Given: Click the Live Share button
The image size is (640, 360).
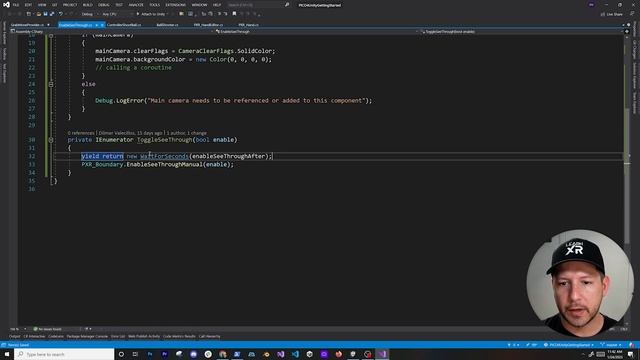Looking at the screenshot, I should pyautogui.click(x=611, y=14).
